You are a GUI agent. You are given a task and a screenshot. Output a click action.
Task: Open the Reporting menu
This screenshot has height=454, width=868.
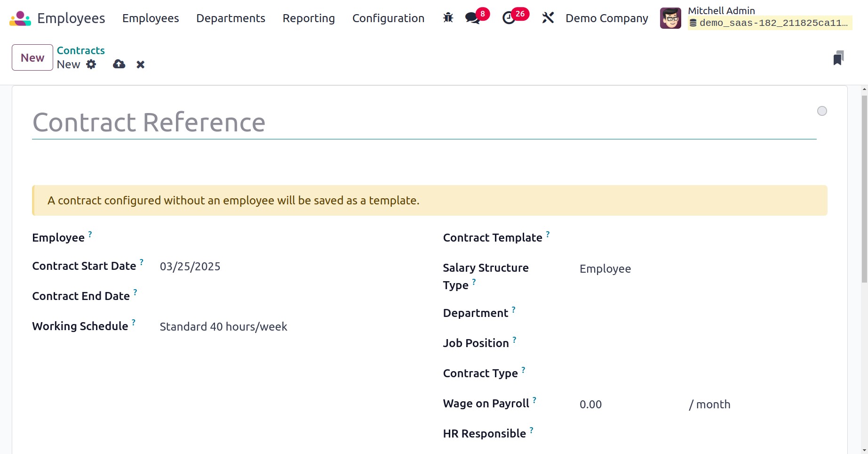click(x=309, y=18)
